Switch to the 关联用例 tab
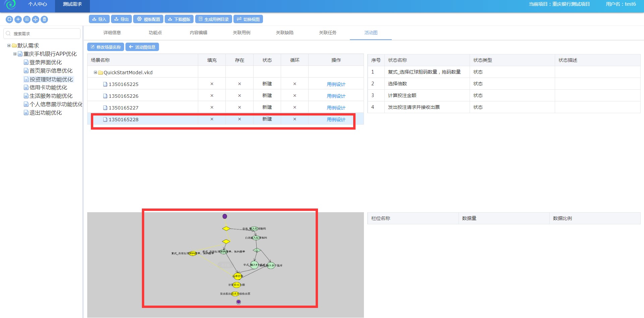 click(x=241, y=33)
